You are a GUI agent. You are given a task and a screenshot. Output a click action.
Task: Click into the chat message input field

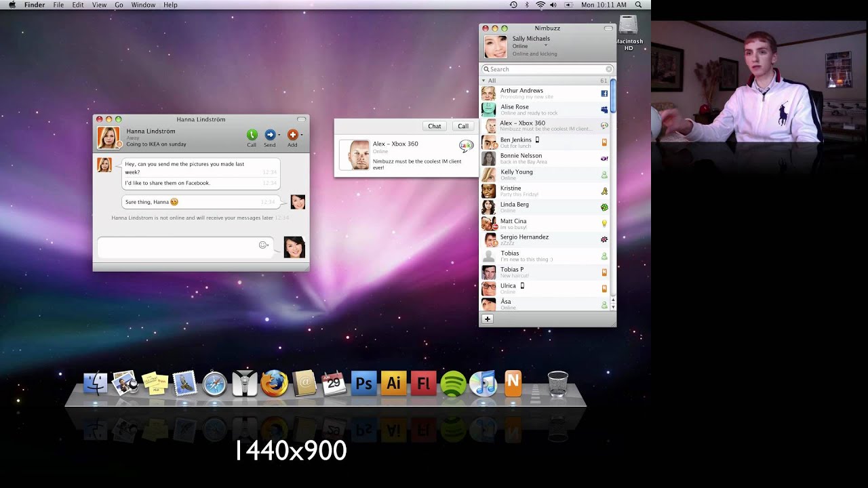(185, 247)
